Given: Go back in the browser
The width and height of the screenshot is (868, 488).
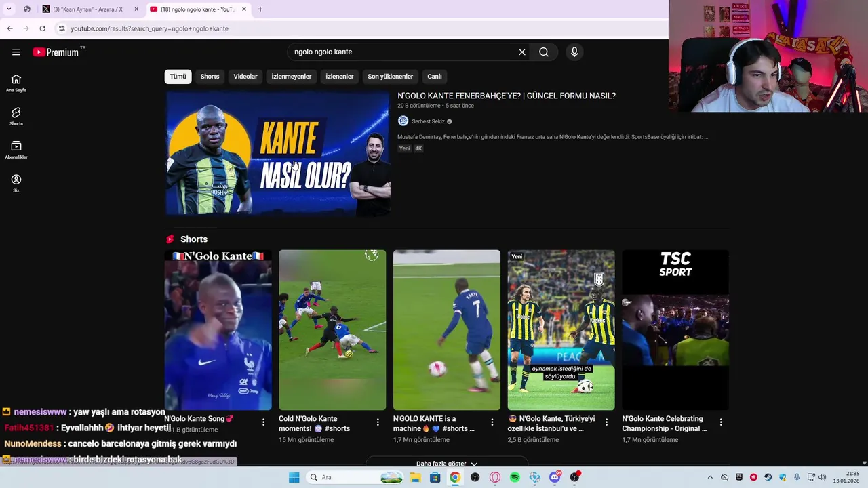Looking at the screenshot, I should click(x=9, y=28).
